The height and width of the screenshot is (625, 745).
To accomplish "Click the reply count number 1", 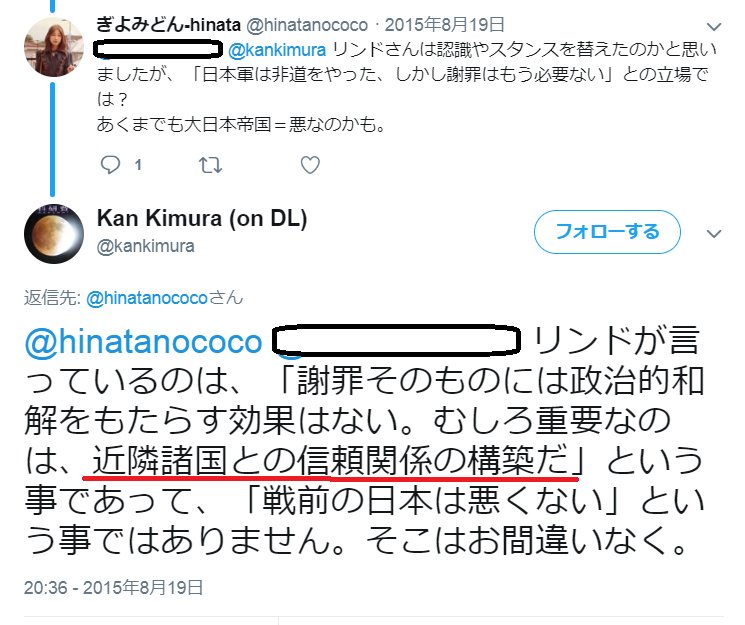I will click(x=138, y=165).
